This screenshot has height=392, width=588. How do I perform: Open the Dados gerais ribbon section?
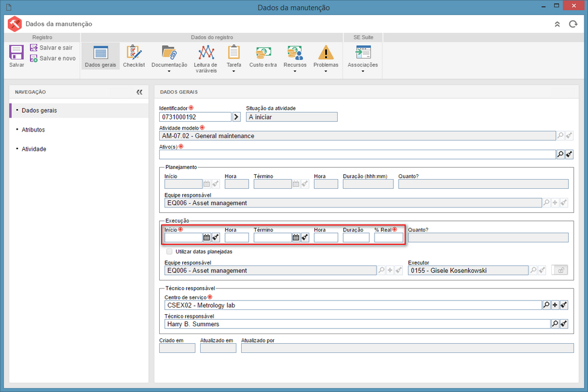pos(101,56)
